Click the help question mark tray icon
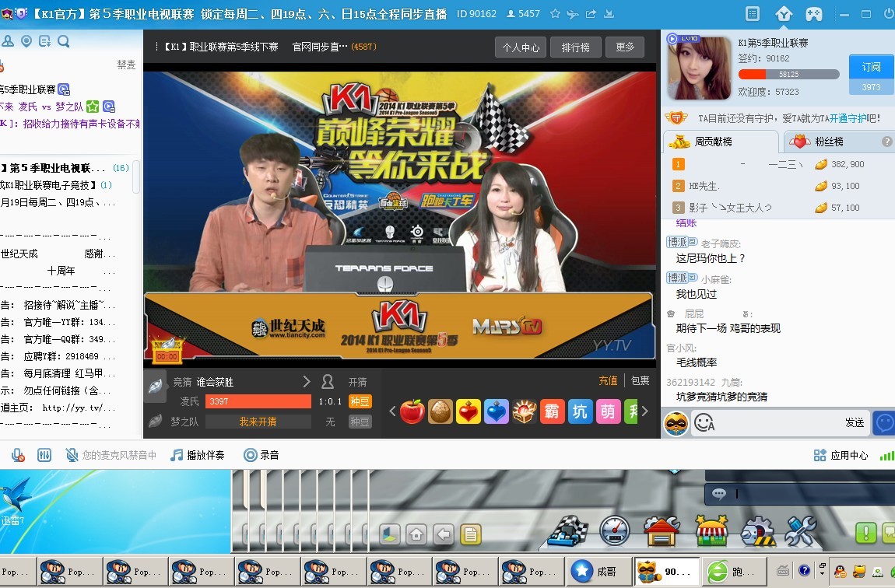The image size is (895, 588). pos(804,570)
